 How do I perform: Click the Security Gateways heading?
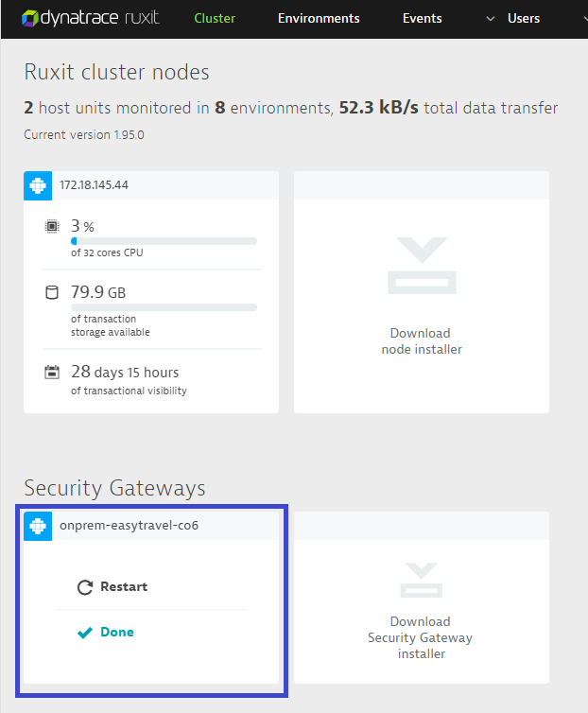click(114, 488)
